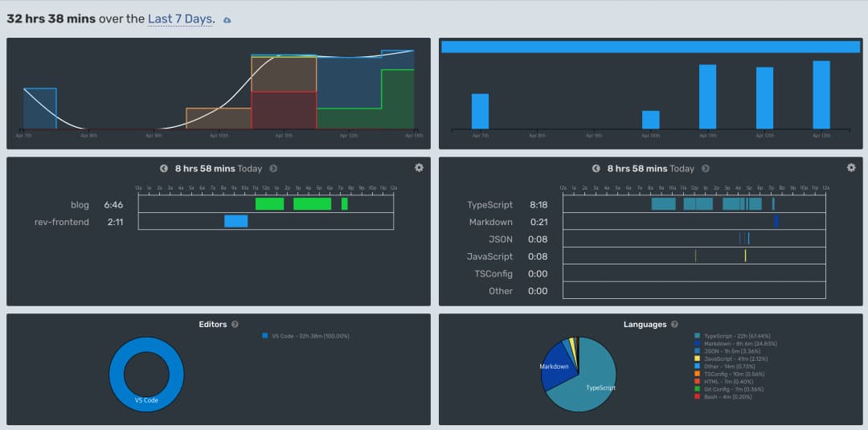This screenshot has height=430, width=868.
Task: Click the JSON row label in timeline
Action: 501,239
